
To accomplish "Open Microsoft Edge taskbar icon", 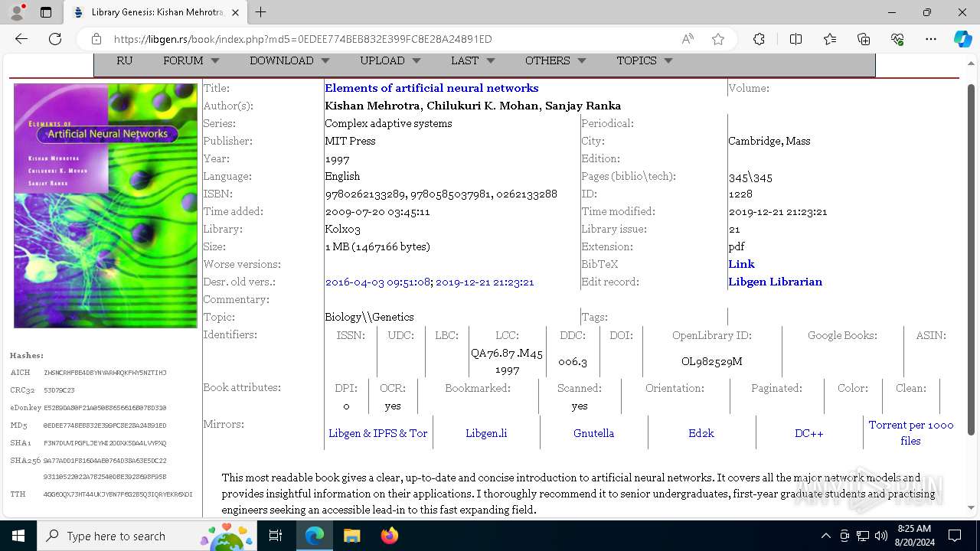I will (315, 536).
